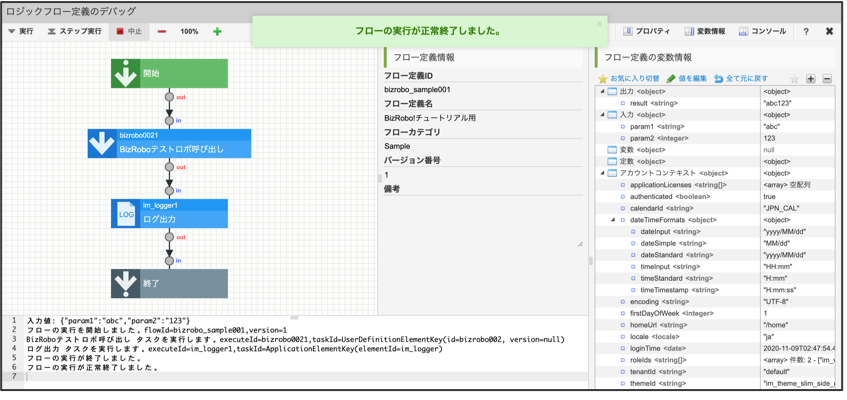The width and height of the screenshot is (847, 400).
Task: Click the out port below bizrobo0021 node
Action: (x=169, y=167)
